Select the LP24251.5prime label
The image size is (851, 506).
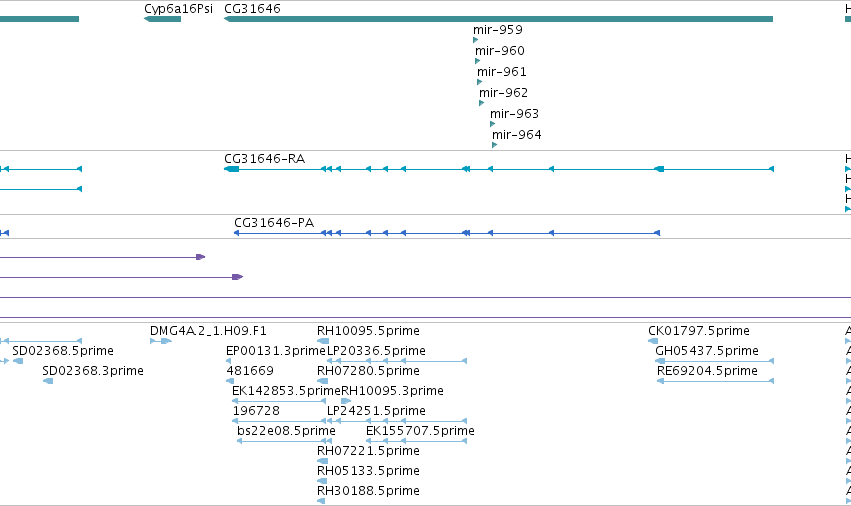coord(376,411)
